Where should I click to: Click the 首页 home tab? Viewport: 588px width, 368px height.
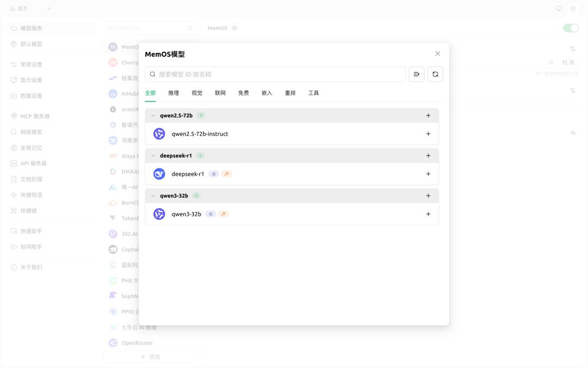click(19, 9)
